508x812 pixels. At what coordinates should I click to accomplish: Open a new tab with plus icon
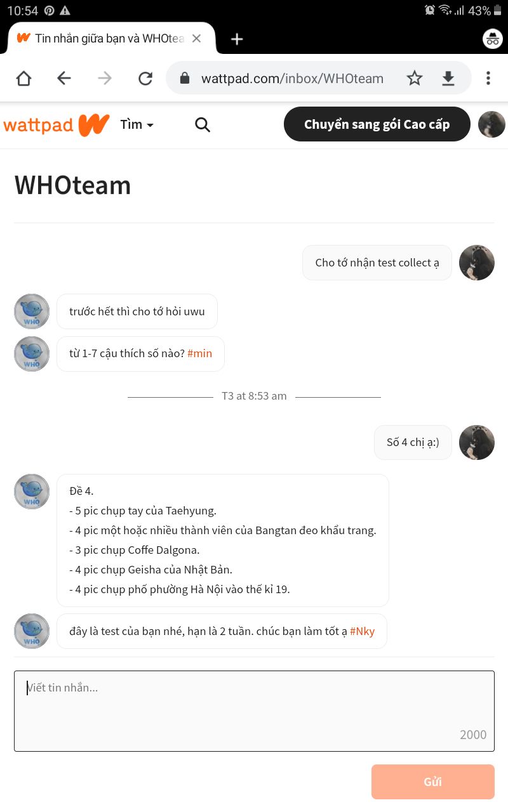pyautogui.click(x=237, y=39)
